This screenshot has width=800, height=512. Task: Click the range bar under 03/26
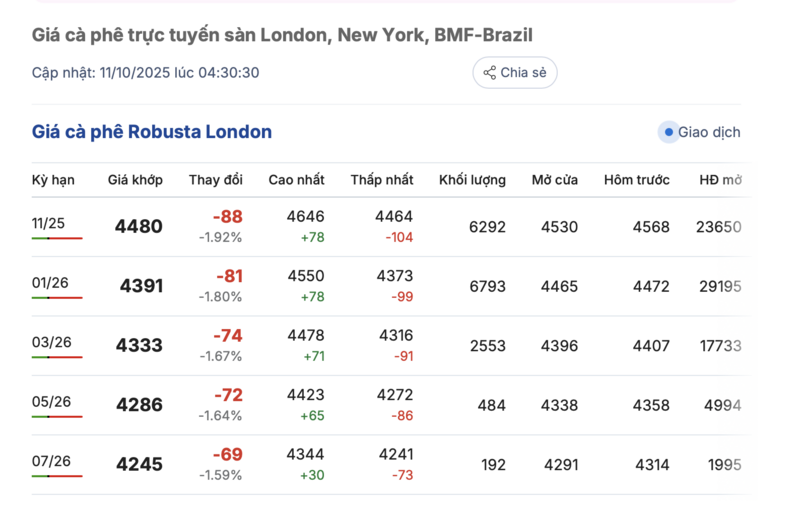click(x=57, y=357)
